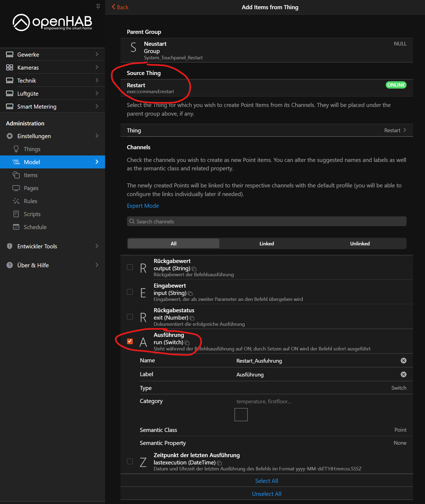Expand the Smart Metering chevron
Screen dimensions: 425x504
pos(97,106)
